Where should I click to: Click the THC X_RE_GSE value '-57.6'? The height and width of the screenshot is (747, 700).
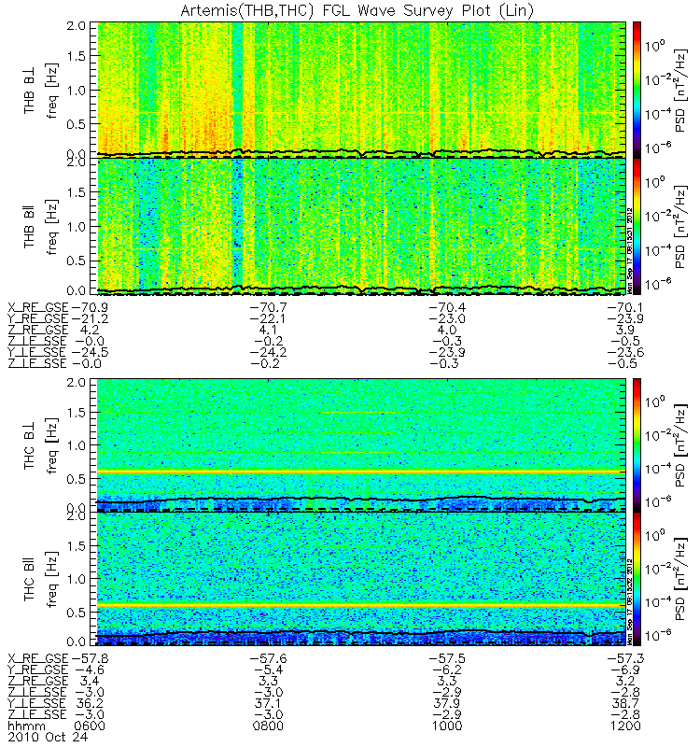[x=268, y=658]
